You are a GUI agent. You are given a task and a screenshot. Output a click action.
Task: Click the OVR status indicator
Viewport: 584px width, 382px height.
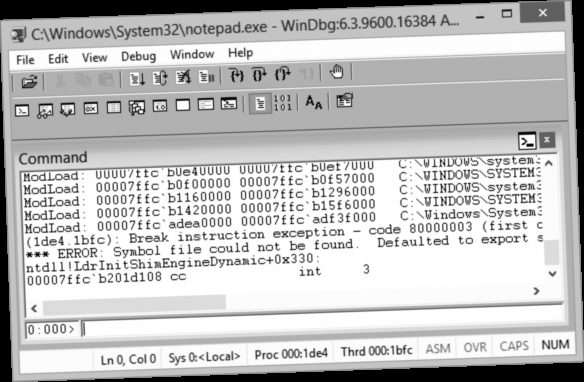[475, 347]
